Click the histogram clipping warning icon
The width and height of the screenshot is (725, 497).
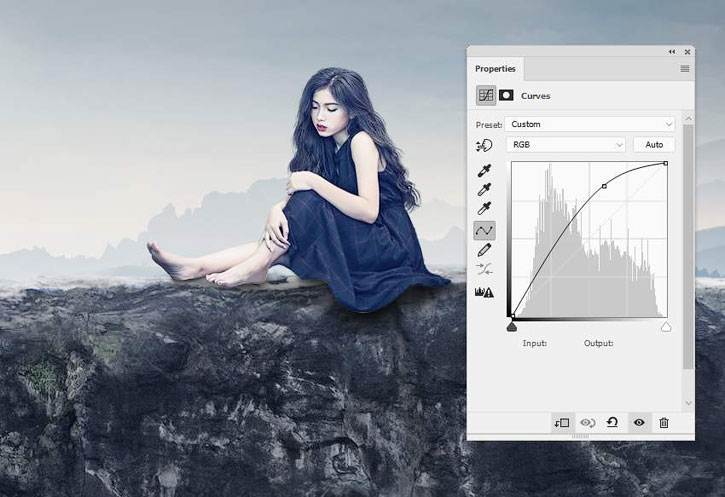click(485, 292)
